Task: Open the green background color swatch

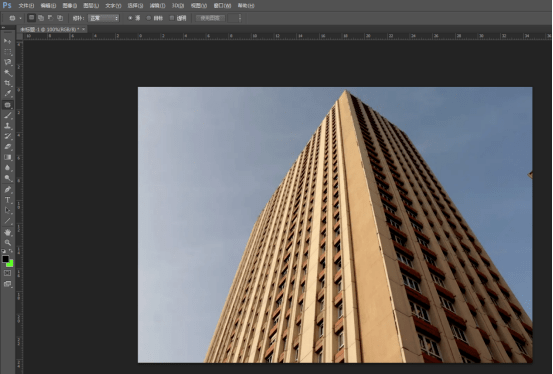Action: 10,264
